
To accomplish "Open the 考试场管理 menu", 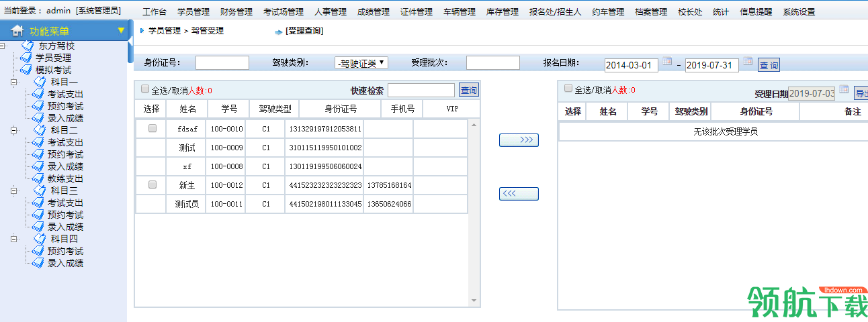I will pos(284,12).
